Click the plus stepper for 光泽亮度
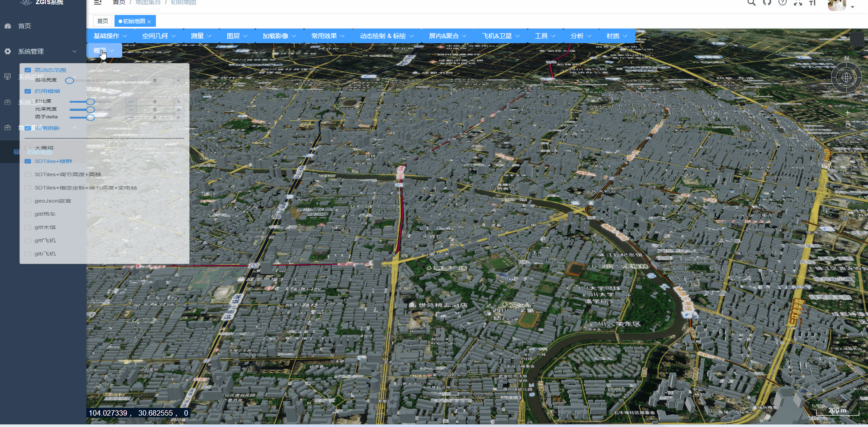Image resolution: width=868 pixels, height=427 pixels. 179,109
